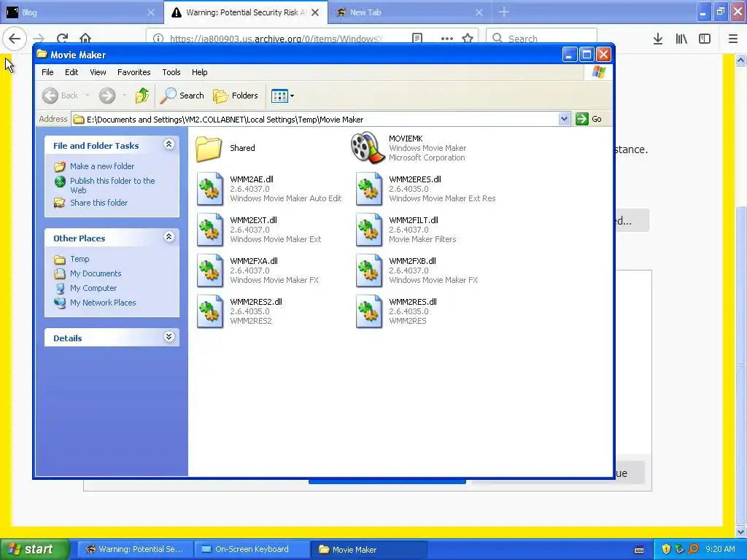
Task: Open the Edit menu
Action: pyautogui.click(x=71, y=72)
